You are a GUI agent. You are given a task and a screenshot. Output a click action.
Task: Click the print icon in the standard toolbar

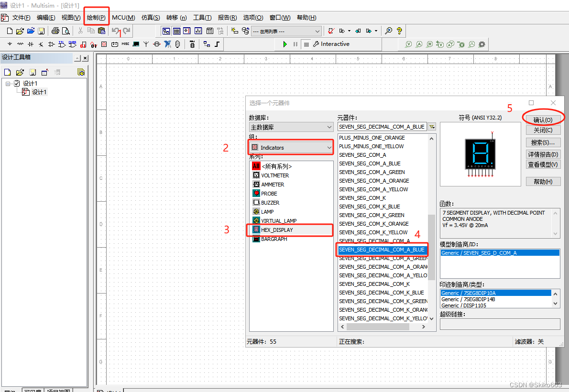click(55, 31)
